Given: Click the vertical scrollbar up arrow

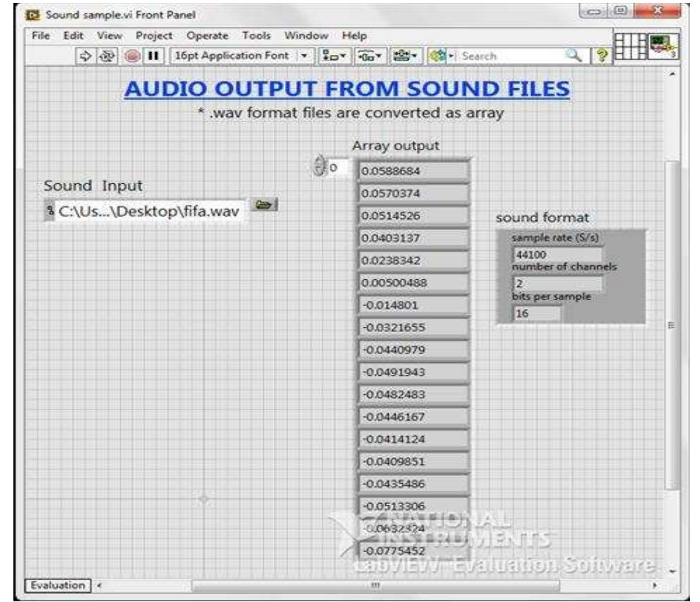Looking at the screenshot, I should [672, 74].
